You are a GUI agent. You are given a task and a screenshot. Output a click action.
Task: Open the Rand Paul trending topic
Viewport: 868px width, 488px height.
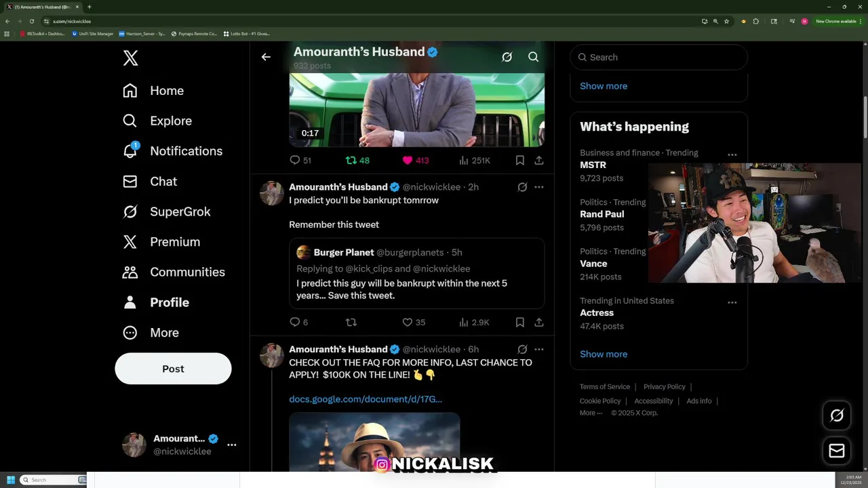601,214
